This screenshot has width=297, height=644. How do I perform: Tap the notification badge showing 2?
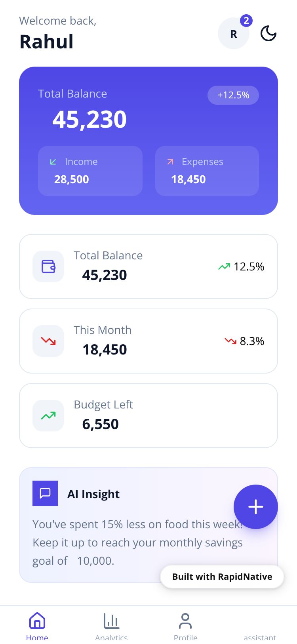tap(246, 21)
